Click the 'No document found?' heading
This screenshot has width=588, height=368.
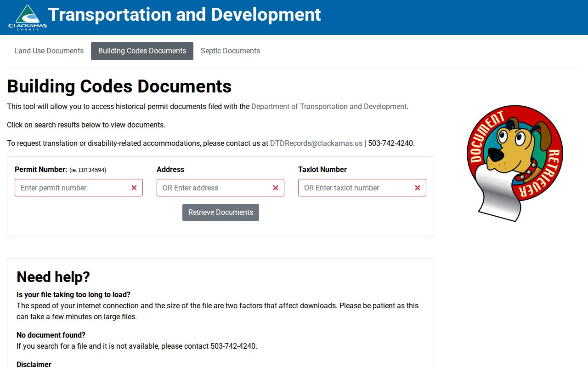51,335
